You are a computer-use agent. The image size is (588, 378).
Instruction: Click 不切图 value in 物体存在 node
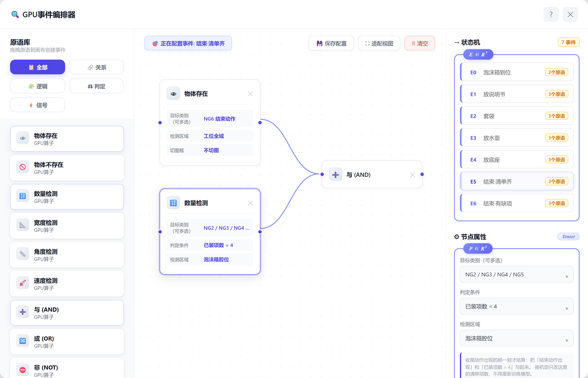coord(211,150)
